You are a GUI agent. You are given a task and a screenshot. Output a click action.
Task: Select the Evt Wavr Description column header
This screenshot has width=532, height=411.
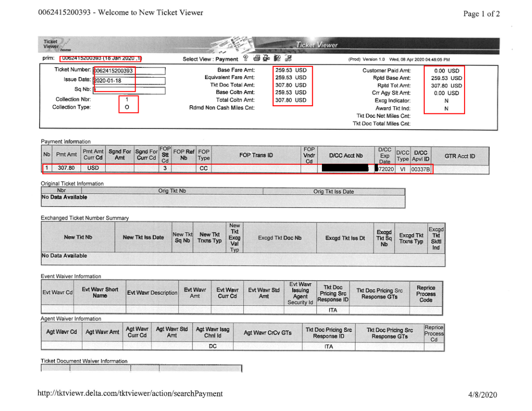coord(152,293)
